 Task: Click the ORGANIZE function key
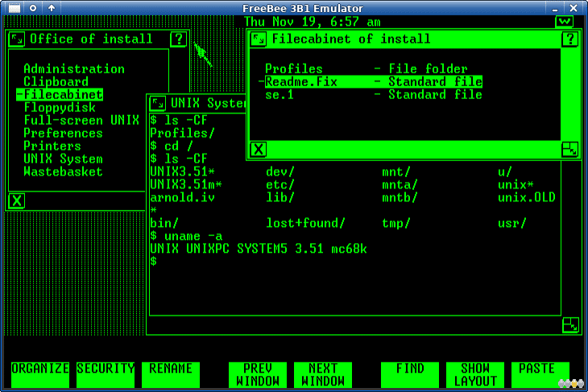coord(40,375)
